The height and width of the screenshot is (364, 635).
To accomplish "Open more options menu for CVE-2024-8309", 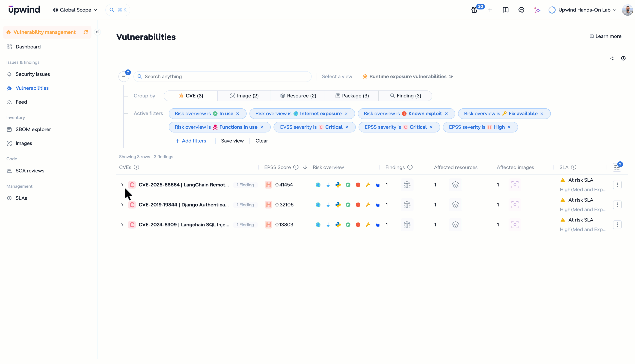I will point(617,225).
